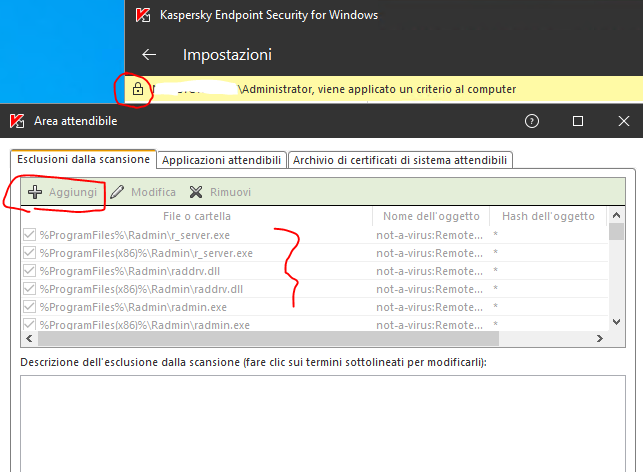Viewport: 643px width, 472px height.
Task: Click the horizontal scrollbar right arrow
Action: [x=600, y=338]
